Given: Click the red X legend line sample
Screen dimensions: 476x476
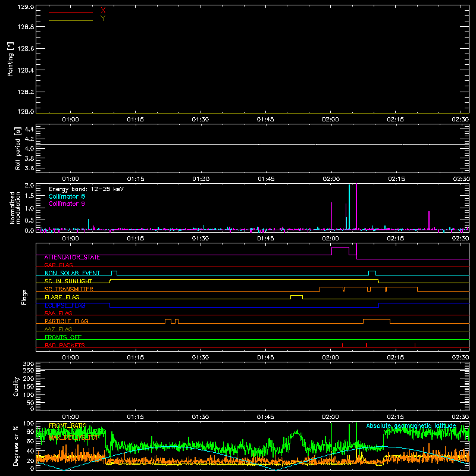Looking at the screenshot, I should coord(71,12).
